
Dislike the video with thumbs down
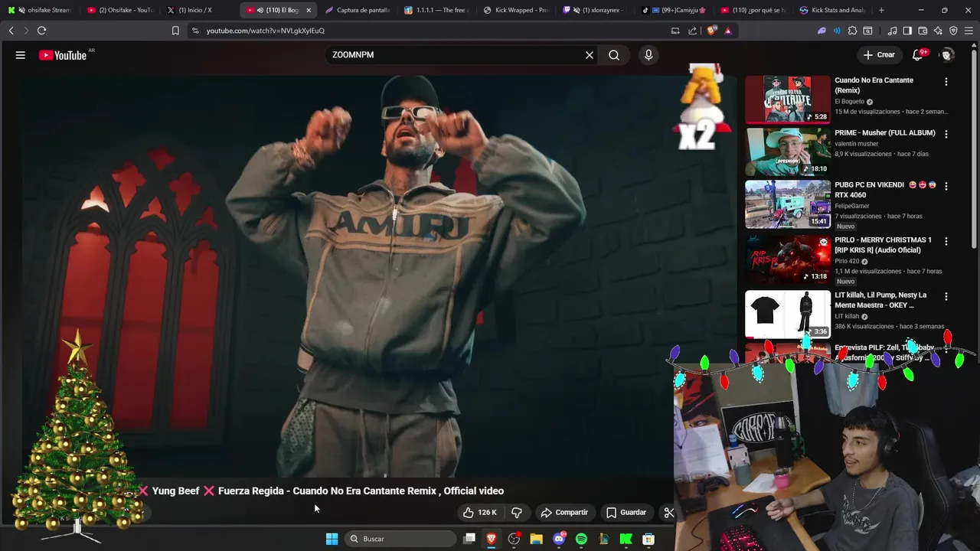(517, 513)
